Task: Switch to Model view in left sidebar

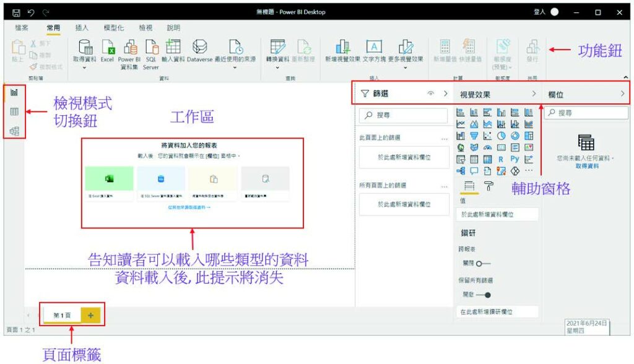Action: [x=14, y=131]
